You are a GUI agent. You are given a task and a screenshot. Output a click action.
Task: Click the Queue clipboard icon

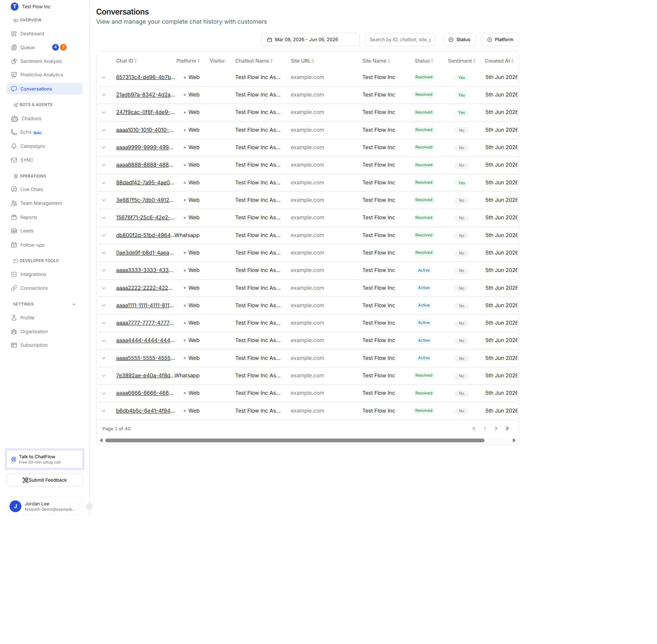[x=14, y=48]
